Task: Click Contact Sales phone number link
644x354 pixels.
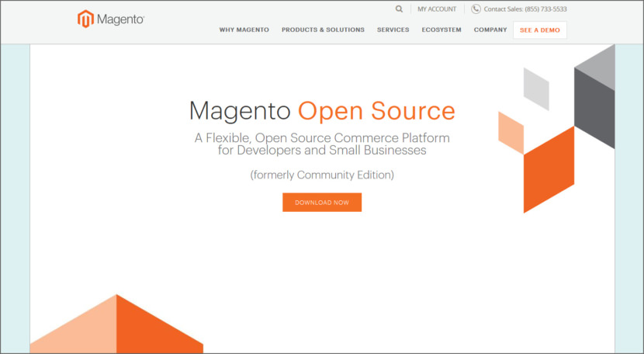Action: (525, 9)
